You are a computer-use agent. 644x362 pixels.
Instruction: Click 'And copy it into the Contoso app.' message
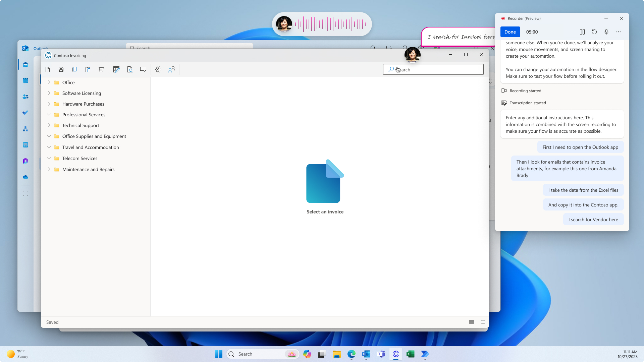click(x=583, y=205)
